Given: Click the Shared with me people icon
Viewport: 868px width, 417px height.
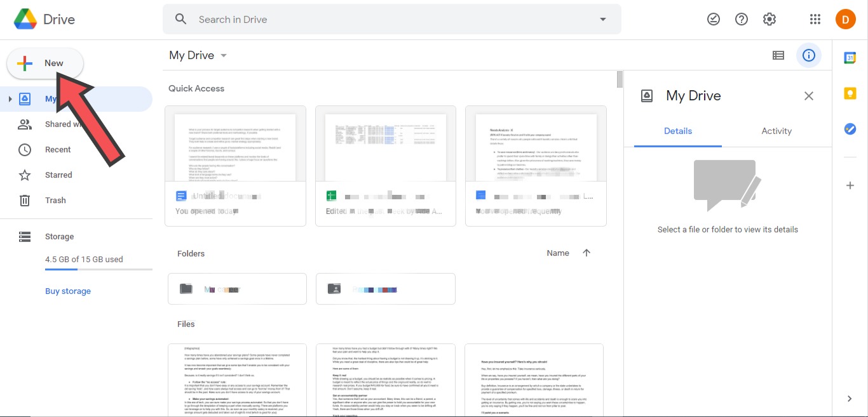Looking at the screenshot, I should [25, 124].
